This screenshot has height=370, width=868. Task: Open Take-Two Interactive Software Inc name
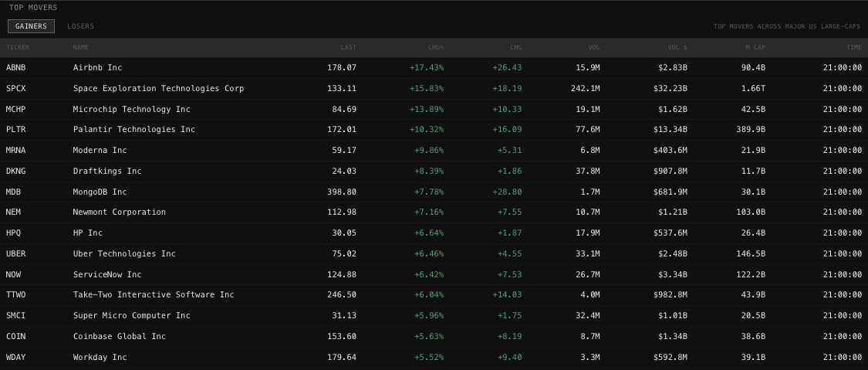tap(154, 294)
